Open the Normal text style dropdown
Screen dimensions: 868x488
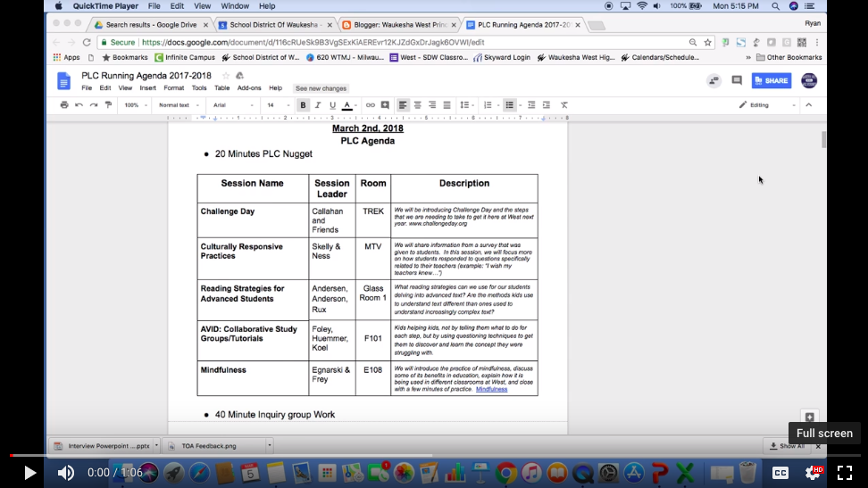pos(179,105)
